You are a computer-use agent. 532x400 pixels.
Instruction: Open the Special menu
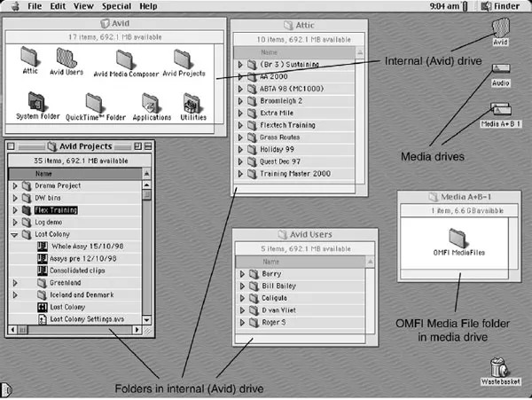click(115, 6)
